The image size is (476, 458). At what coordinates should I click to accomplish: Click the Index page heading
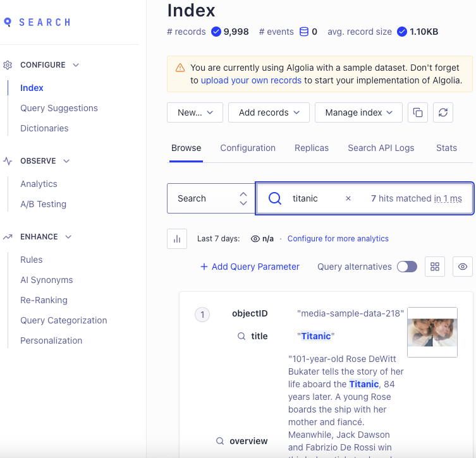(192, 11)
